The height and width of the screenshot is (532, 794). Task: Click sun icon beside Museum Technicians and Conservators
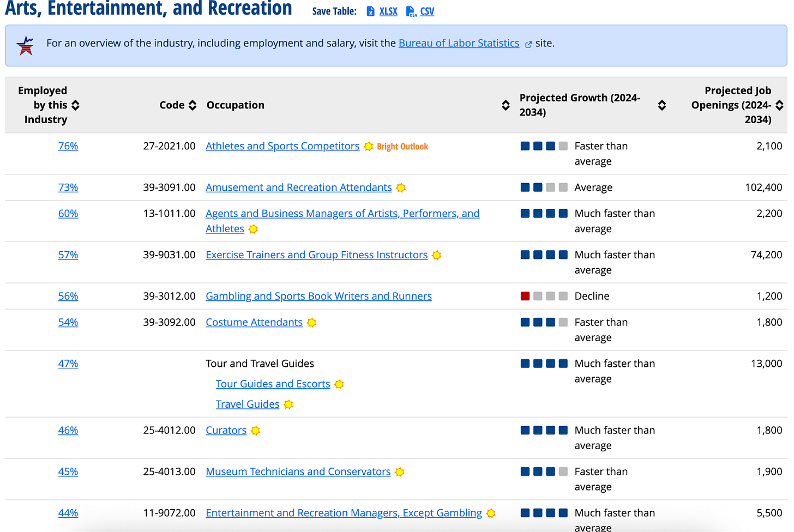click(400, 472)
